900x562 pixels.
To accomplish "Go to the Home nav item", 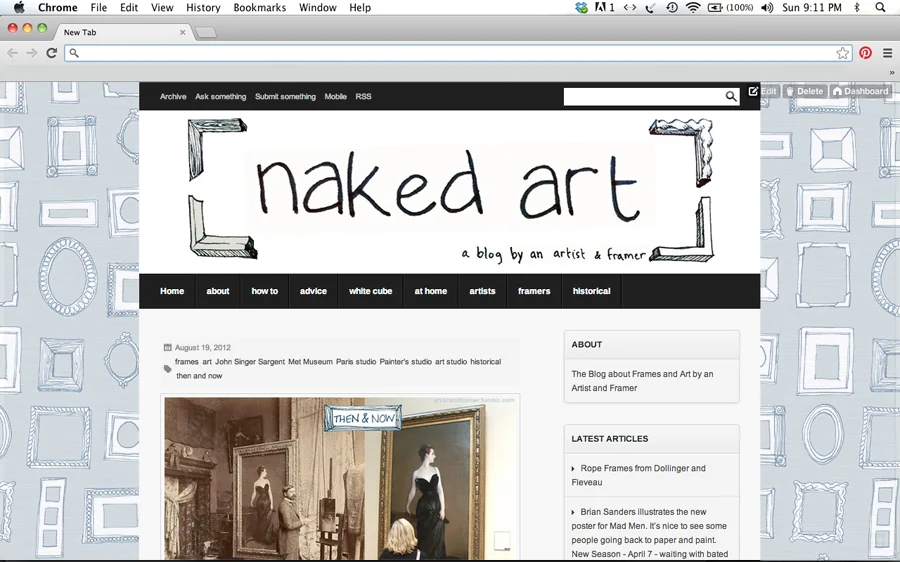I will (172, 291).
